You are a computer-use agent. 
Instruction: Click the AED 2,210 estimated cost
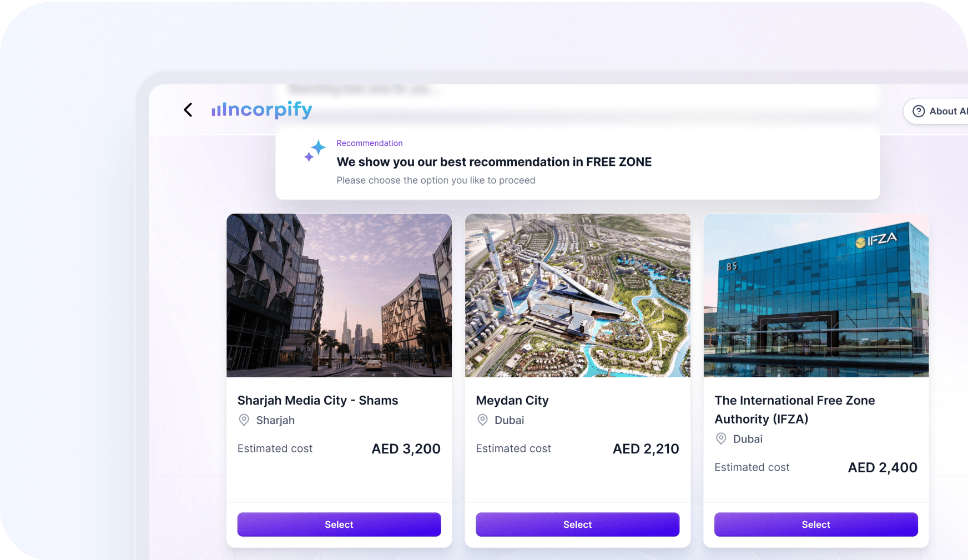[646, 448]
